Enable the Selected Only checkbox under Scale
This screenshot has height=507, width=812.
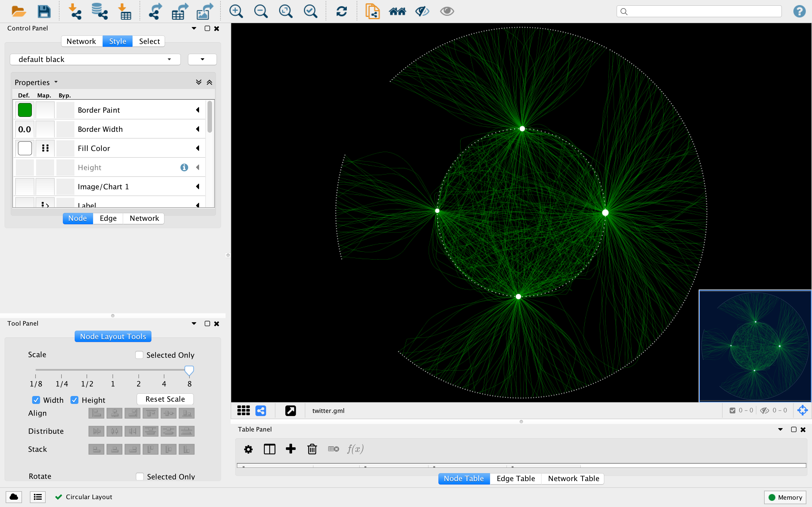139,354
